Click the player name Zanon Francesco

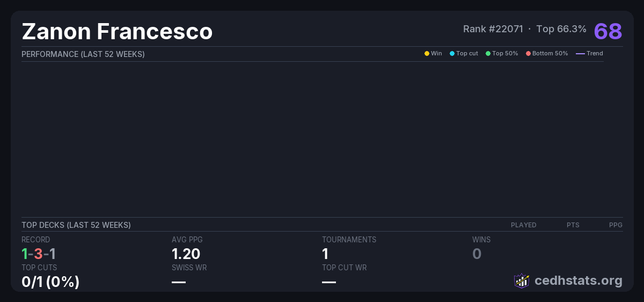117,32
